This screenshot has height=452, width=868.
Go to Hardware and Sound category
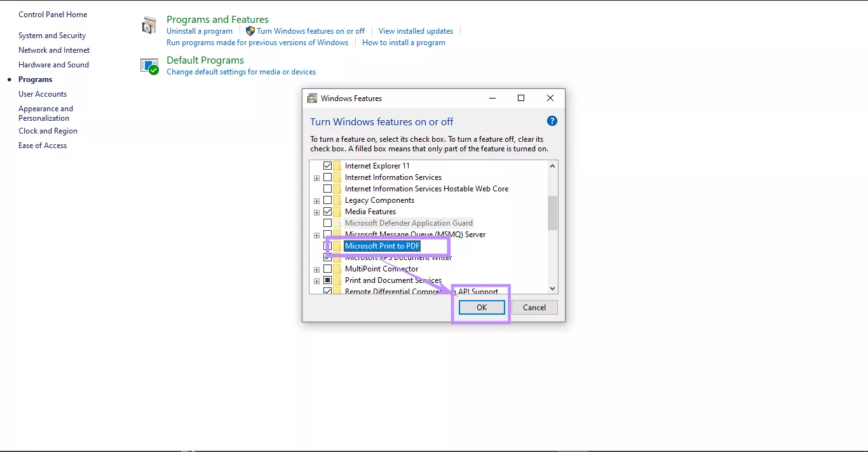pyautogui.click(x=53, y=65)
